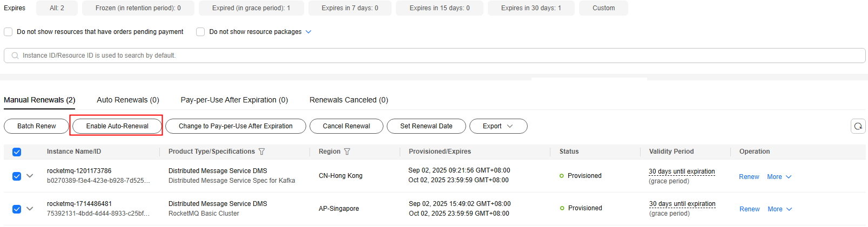Screen dimensions: 868x227
Task: Click the search magnifier icon
Action: point(15,56)
